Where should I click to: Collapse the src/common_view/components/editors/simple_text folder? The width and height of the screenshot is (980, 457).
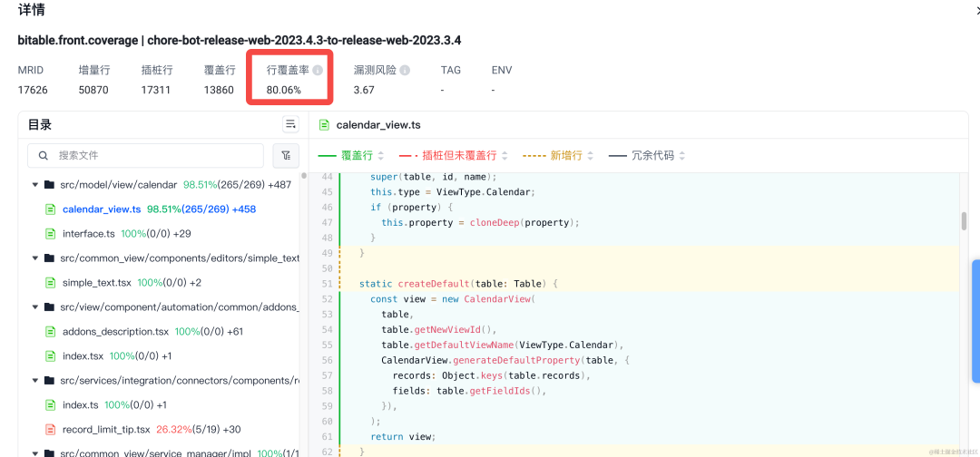click(35, 258)
